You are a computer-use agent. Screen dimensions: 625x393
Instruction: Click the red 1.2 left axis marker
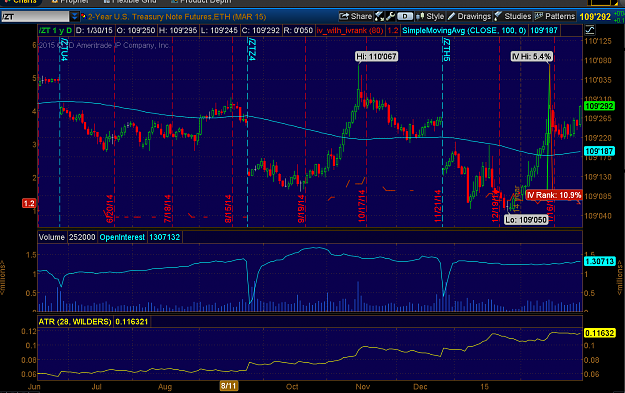tap(29, 203)
